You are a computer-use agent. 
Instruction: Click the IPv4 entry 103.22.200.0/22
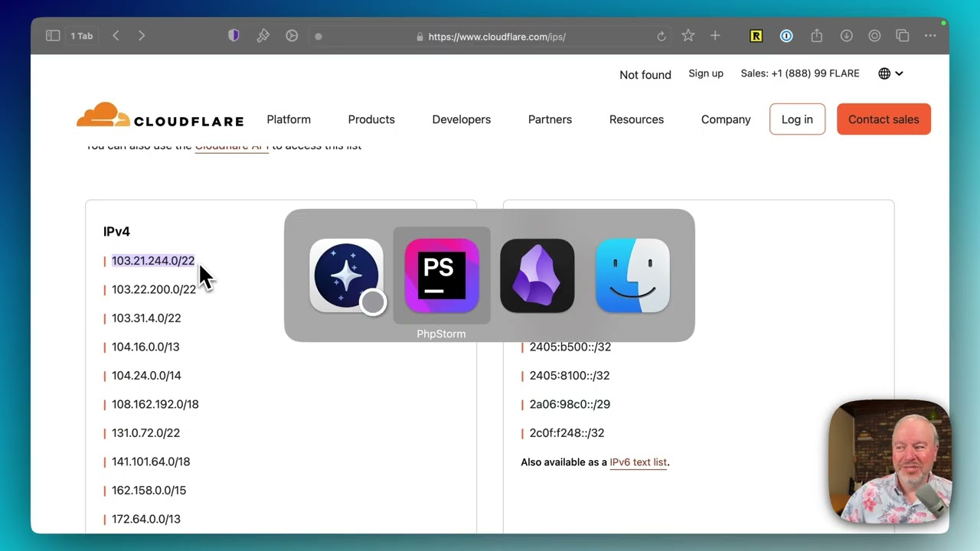tap(154, 289)
